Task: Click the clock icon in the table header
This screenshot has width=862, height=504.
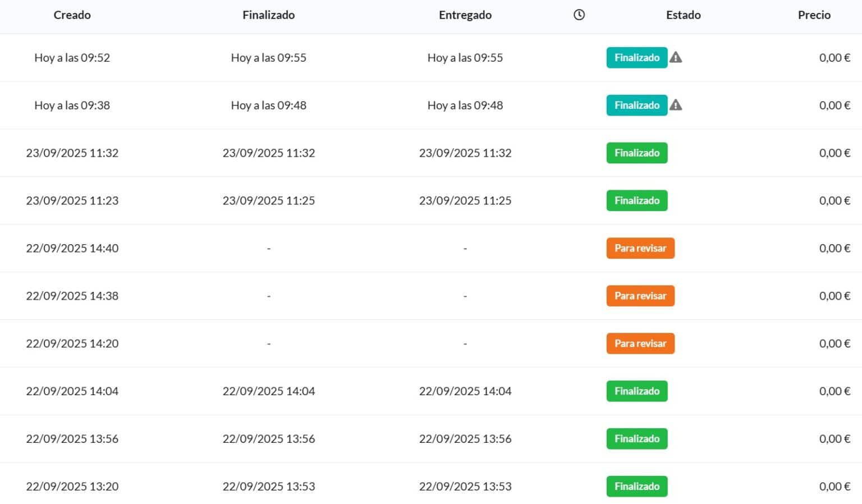Action: coord(579,15)
